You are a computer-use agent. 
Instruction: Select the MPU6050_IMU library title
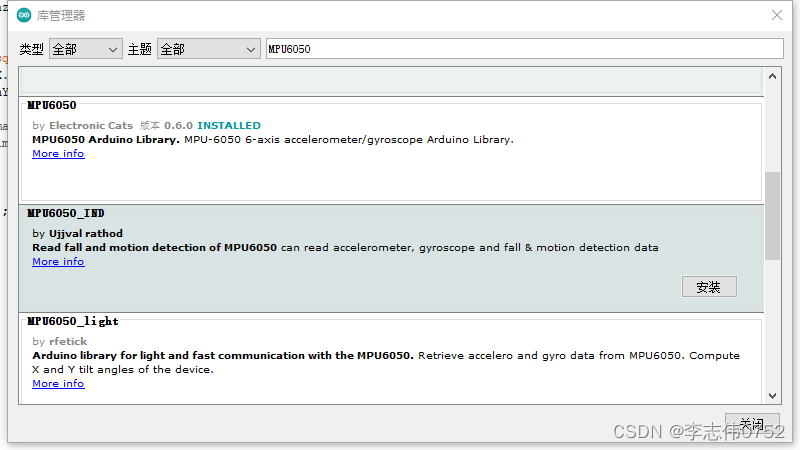pyautogui.click(x=66, y=213)
